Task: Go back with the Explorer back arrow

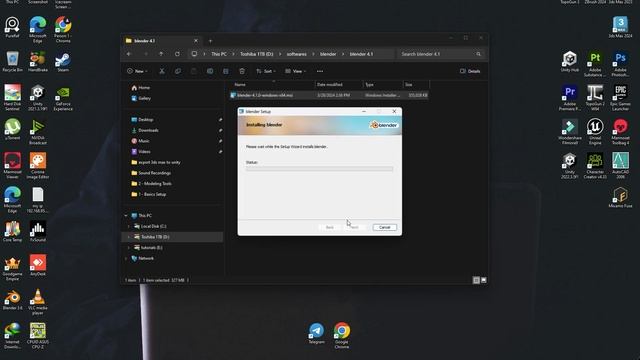Action: 129,54
